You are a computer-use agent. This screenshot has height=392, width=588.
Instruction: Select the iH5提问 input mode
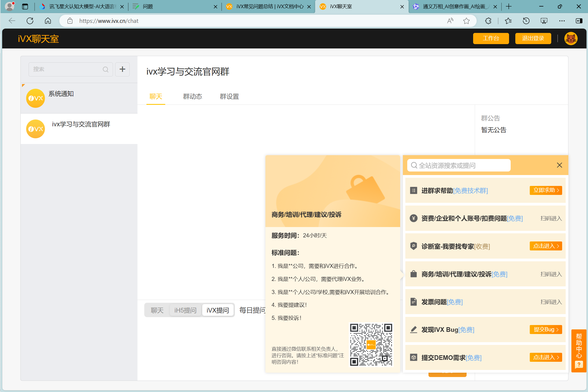pyautogui.click(x=185, y=310)
